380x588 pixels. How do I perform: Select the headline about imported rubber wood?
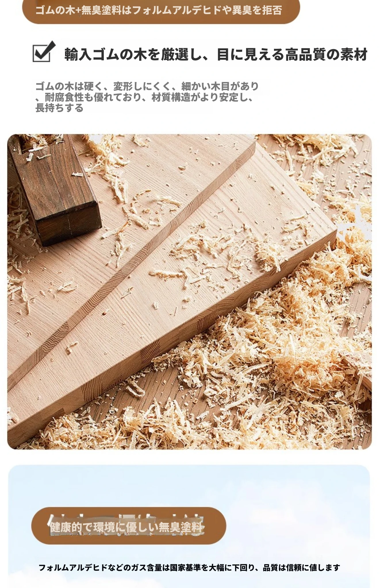tap(216, 54)
